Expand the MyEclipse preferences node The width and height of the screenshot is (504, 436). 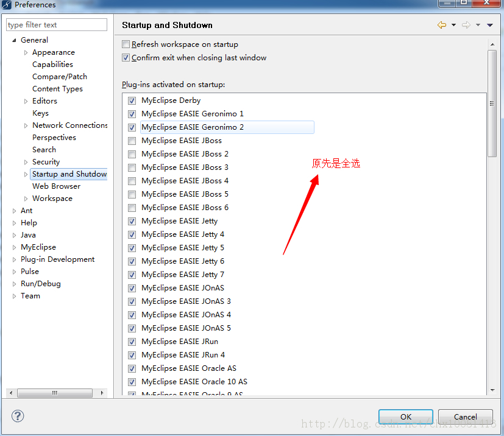(14, 247)
